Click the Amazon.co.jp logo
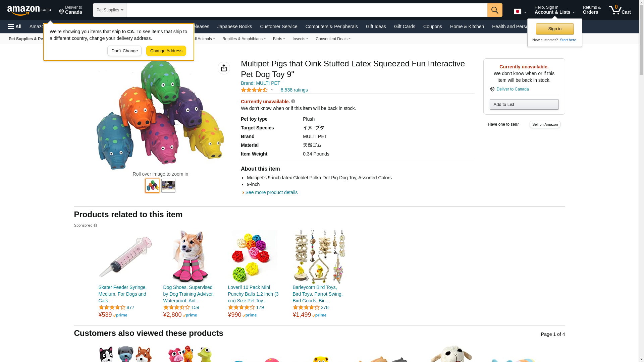644x362 pixels. coord(29,10)
